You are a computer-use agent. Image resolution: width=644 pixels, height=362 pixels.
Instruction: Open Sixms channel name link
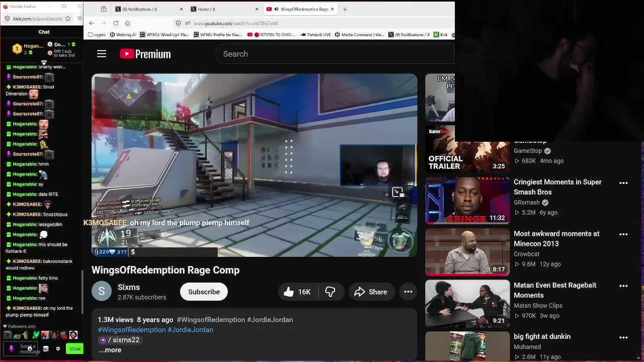129,287
